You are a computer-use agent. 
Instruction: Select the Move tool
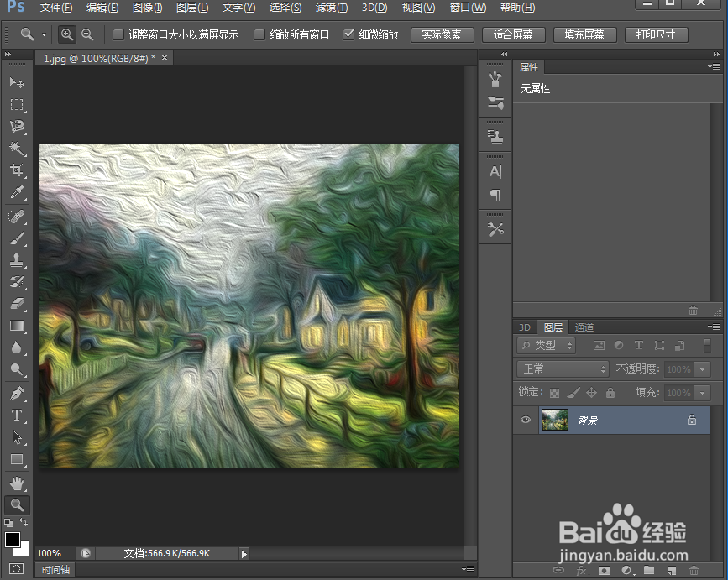pyautogui.click(x=17, y=82)
